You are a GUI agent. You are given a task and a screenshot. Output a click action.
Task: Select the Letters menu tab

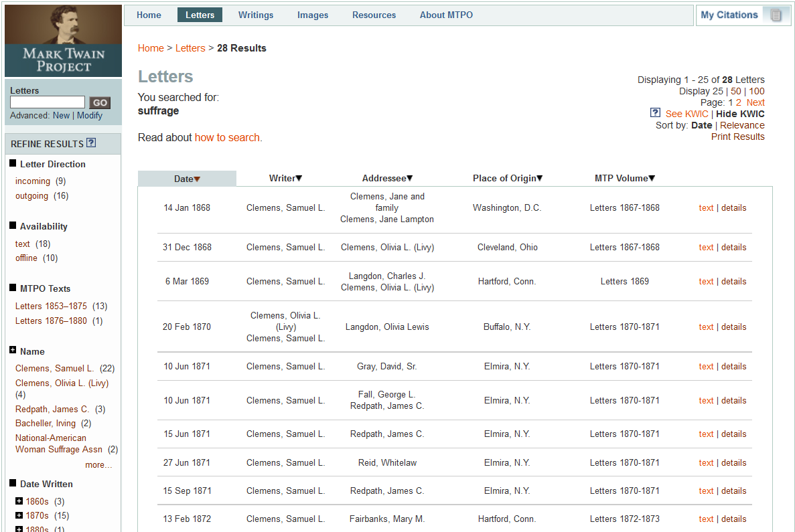(200, 15)
